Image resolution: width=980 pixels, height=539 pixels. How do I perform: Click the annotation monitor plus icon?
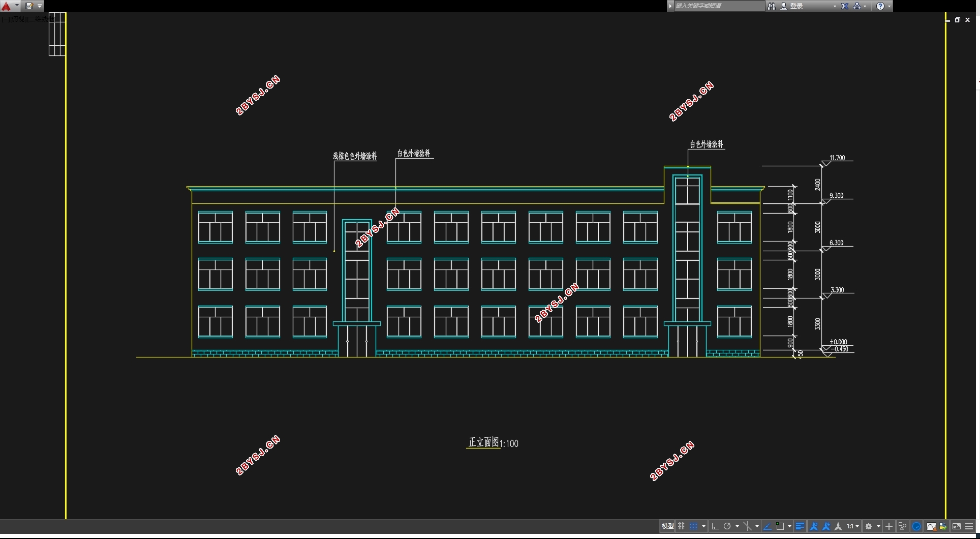point(889,526)
